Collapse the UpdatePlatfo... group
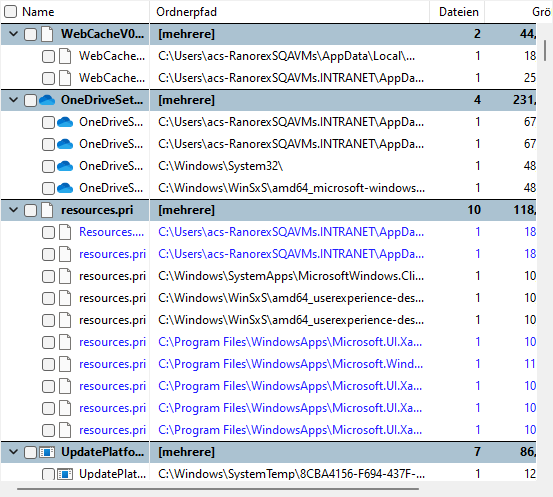The height and width of the screenshot is (497, 553). coord(13,451)
